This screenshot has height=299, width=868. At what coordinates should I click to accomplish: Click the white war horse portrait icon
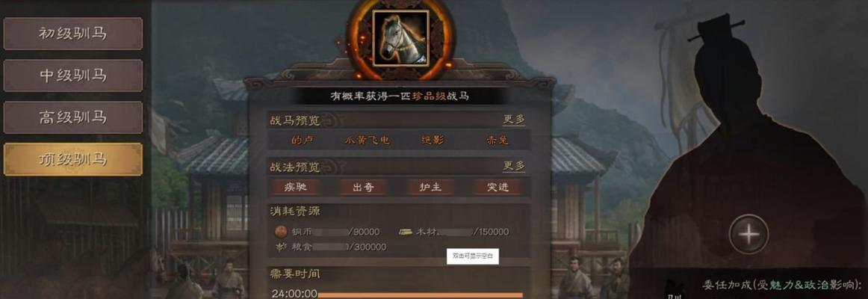400,39
